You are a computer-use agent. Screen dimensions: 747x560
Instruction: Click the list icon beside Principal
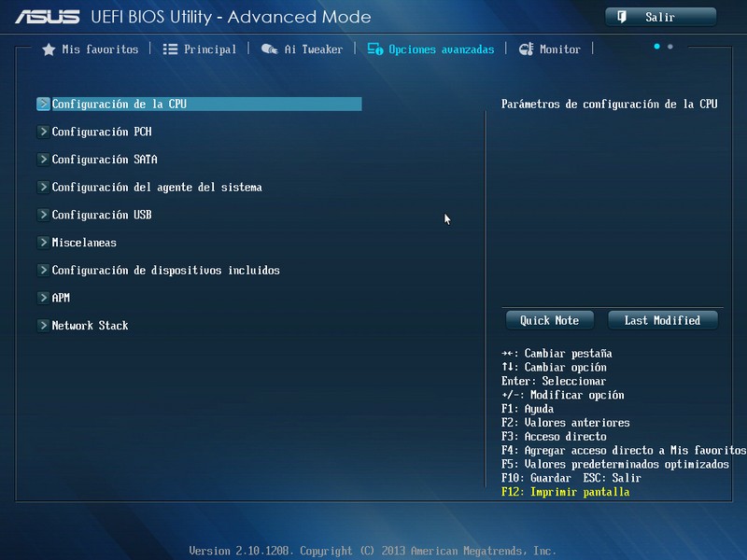pyautogui.click(x=170, y=49)
